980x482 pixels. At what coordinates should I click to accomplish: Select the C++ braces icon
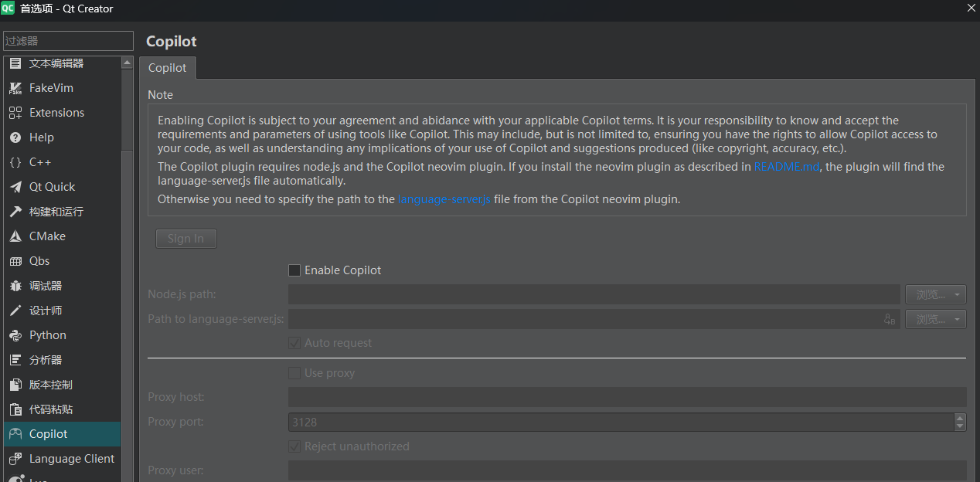[x=15, y=162]
